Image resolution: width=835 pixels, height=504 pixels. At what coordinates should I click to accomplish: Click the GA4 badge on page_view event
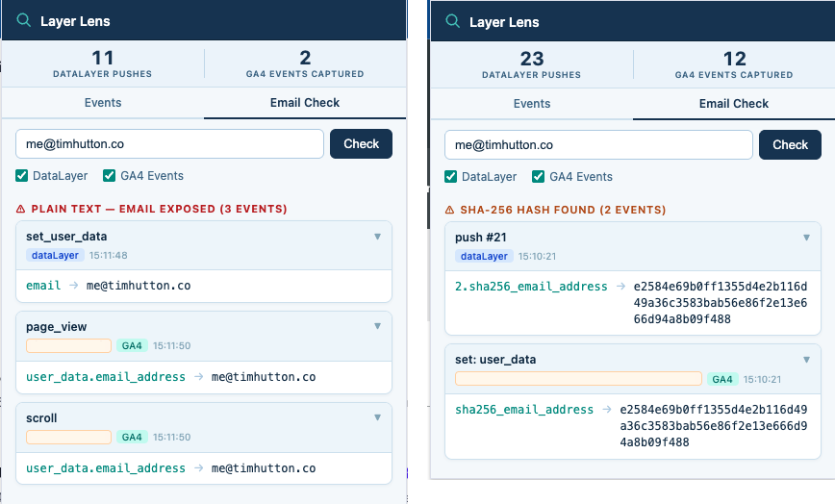[x=132, y=346]
